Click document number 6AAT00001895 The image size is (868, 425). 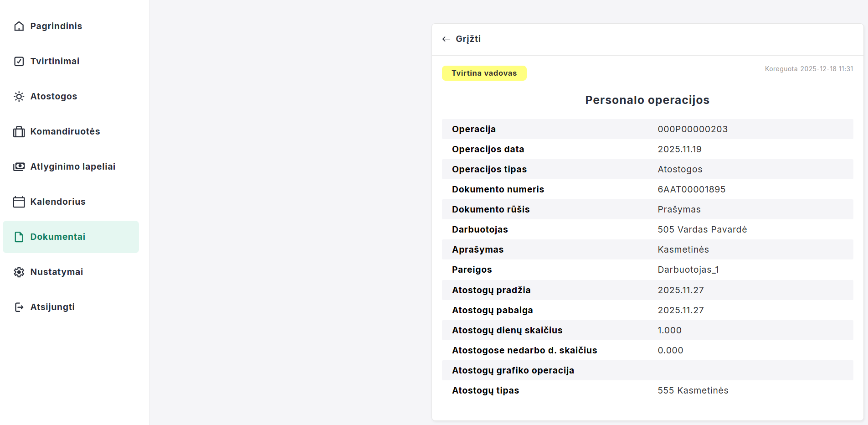pos(691,189)
